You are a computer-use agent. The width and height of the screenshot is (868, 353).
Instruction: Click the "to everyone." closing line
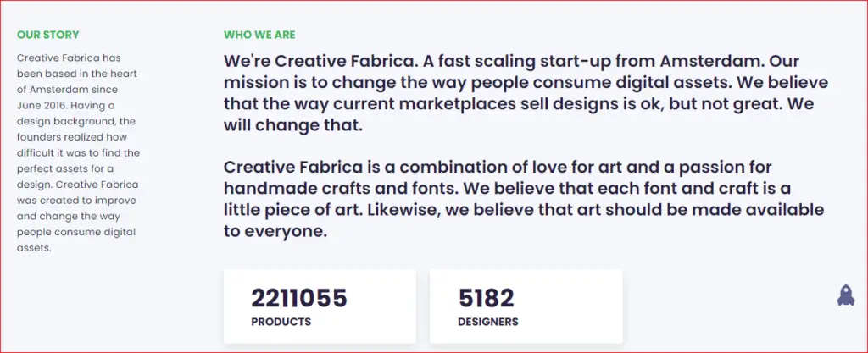point(275,231)
